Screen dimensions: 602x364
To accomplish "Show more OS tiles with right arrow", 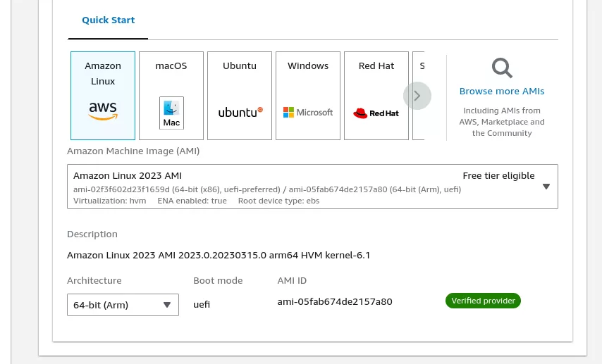I will [417, 96].
